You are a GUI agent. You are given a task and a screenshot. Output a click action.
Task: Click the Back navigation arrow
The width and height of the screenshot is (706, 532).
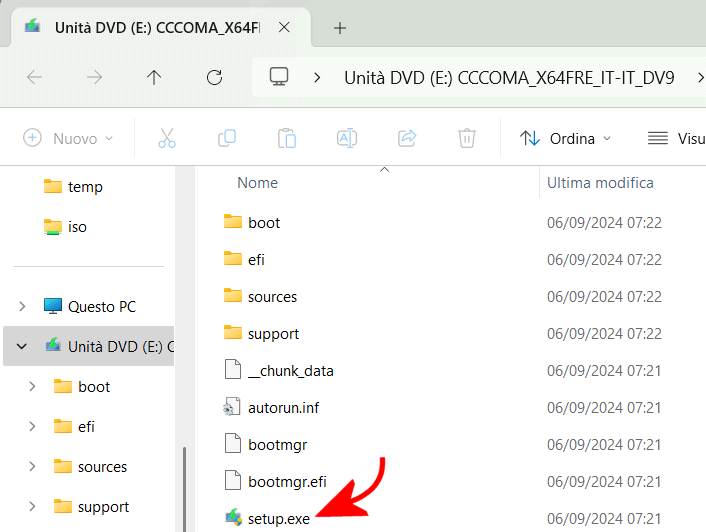(34, 77)
